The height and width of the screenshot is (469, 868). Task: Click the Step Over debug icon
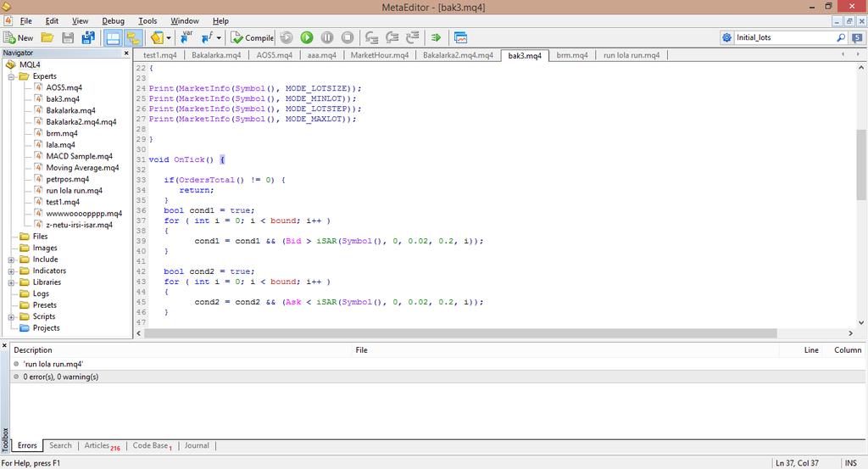[392, 37]
